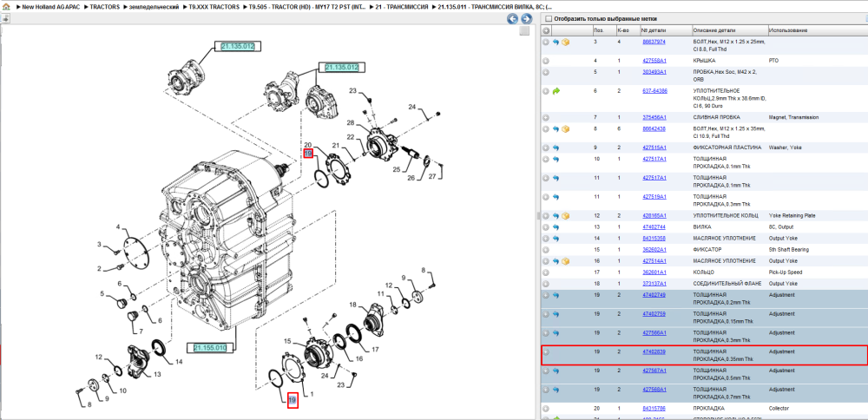
Task: Click the green arrow icon for part 637-64386
Action: coord(556,91)
